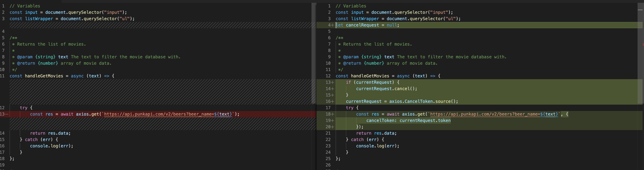Click the "@return {number}" line in the original pane
Viewport: 644px width, 170px height.
click(x=62, y=63)
